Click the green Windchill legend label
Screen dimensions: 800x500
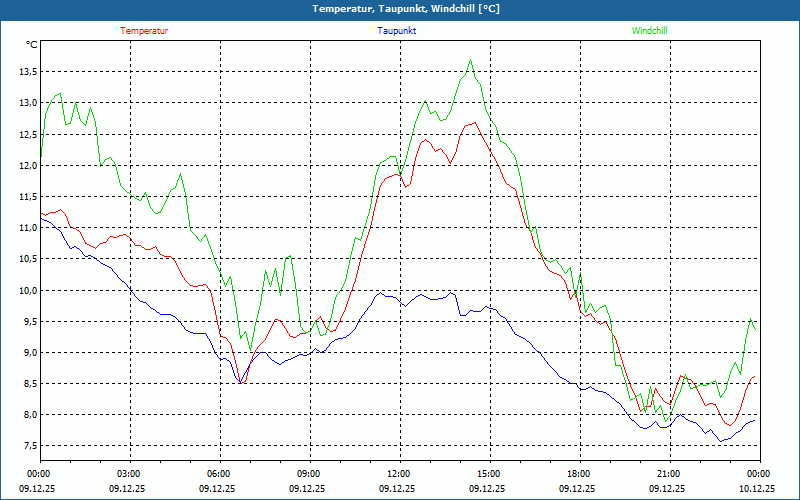click(649, 31)
